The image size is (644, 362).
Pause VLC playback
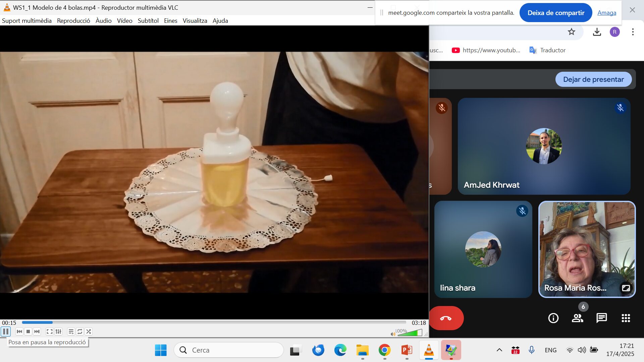point(6,331)
